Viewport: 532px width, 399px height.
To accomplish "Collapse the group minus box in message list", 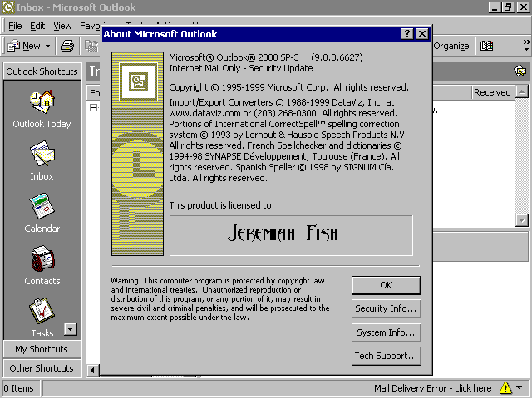I will (93, 107).
